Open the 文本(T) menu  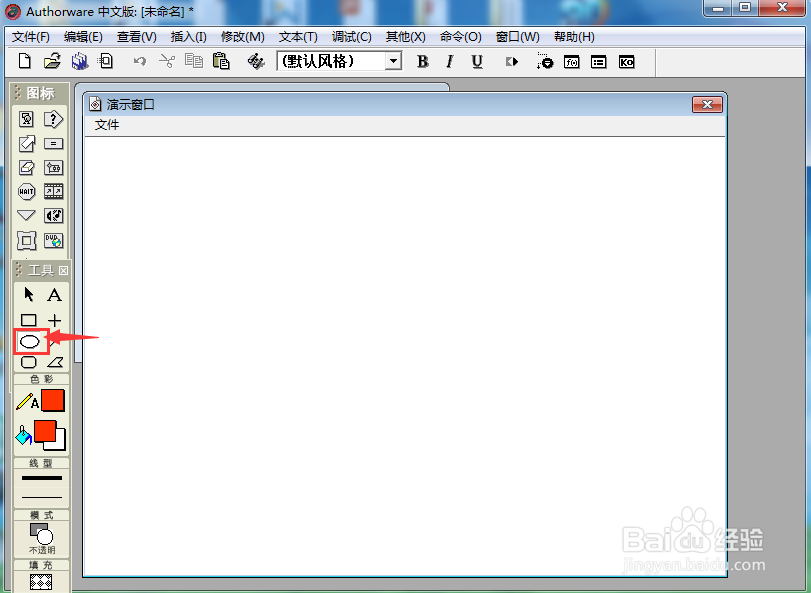point(298,37)
